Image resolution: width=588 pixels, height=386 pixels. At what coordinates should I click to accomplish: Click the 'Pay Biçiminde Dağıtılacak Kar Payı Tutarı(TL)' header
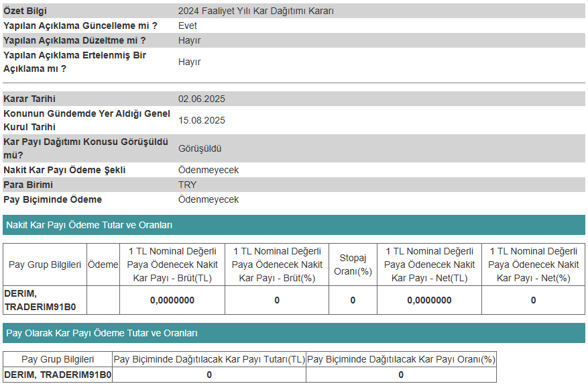pos(209,359)
